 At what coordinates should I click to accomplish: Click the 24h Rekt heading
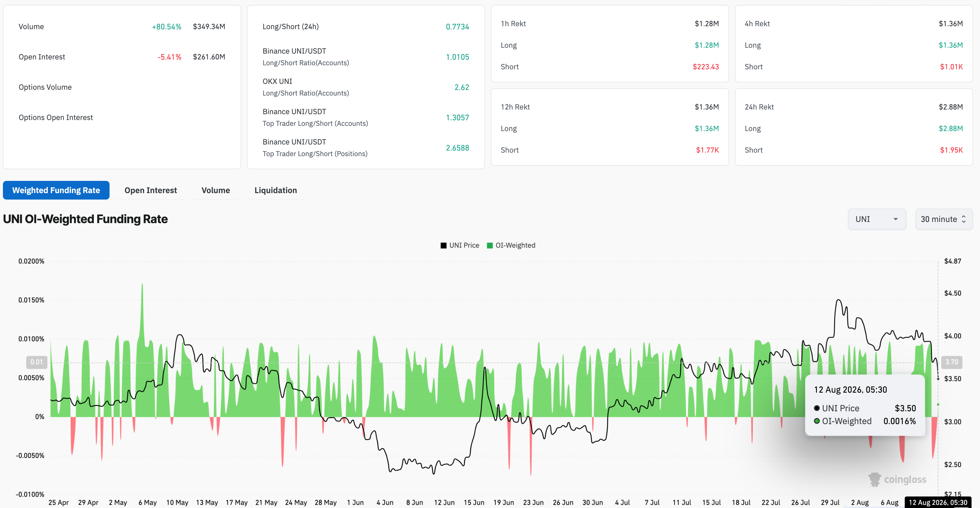click(x=759, y=107)
